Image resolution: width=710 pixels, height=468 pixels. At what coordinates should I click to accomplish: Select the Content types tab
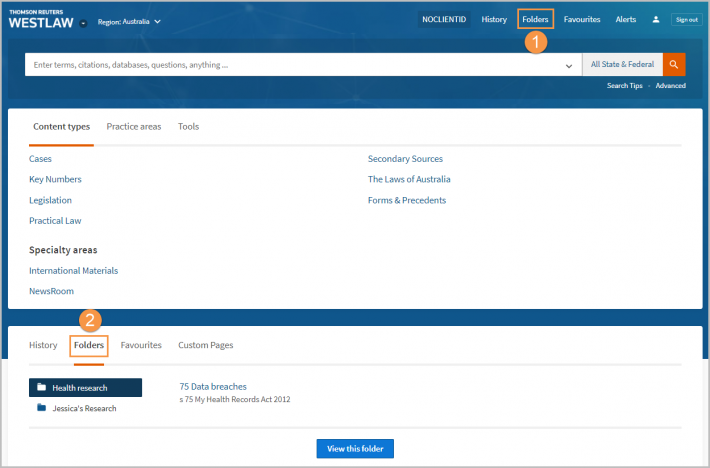coord(62,127)
